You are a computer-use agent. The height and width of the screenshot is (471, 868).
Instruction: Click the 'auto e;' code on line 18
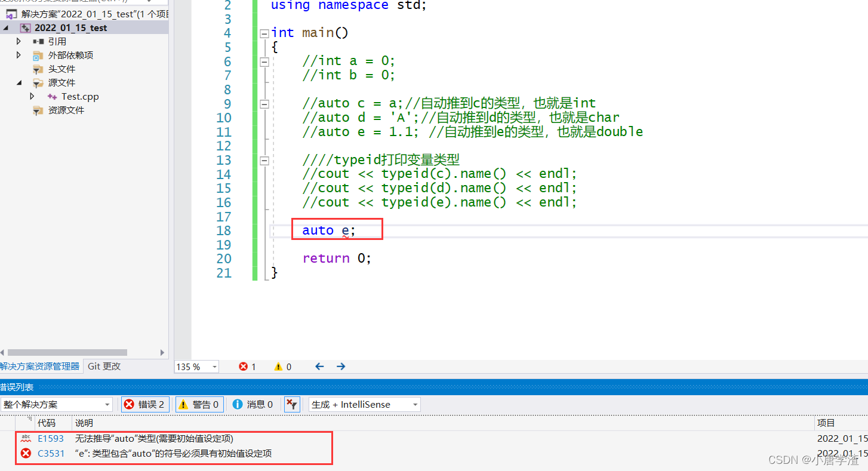click(x=329, y=230)
